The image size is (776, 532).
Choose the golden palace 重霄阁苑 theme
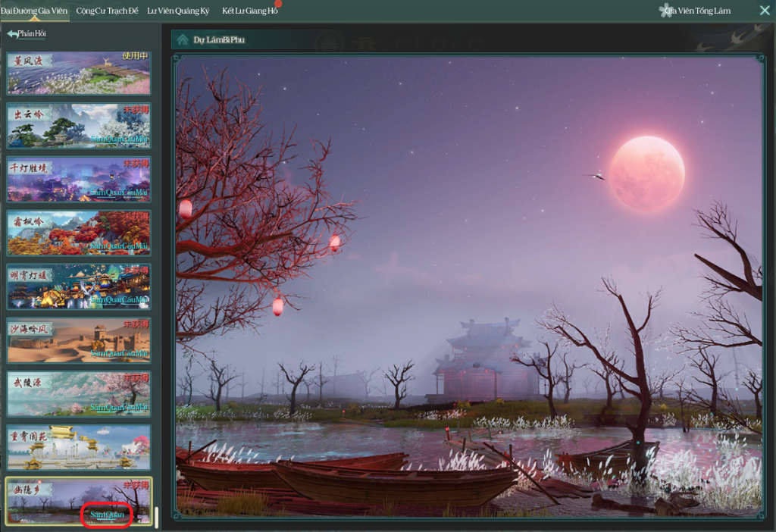[79, 447]
